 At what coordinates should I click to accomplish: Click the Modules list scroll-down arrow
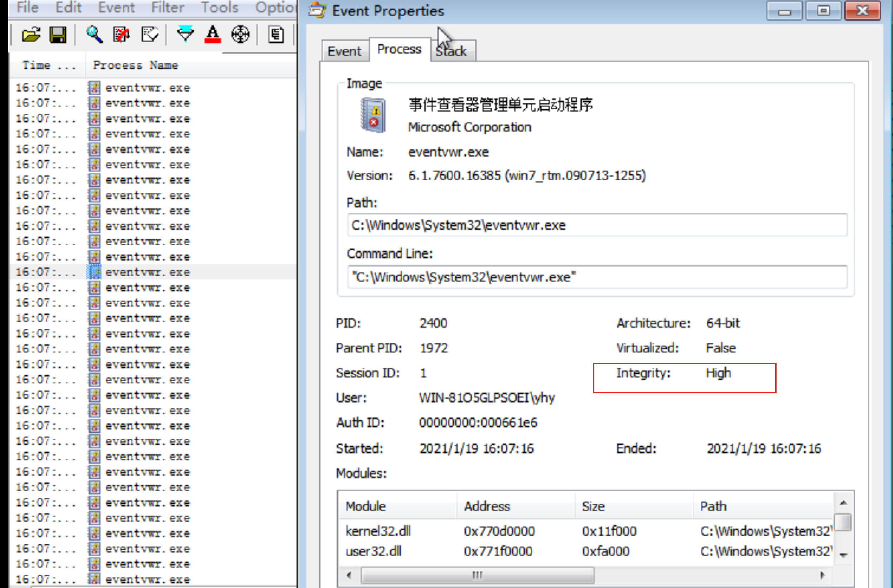click(843, 555)
